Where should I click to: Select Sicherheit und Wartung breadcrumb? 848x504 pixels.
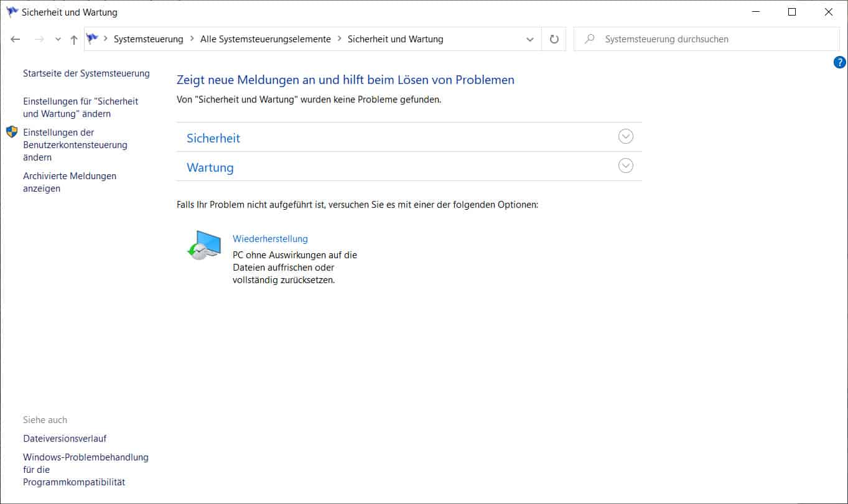pyautogui.click(x=396, y=39)
